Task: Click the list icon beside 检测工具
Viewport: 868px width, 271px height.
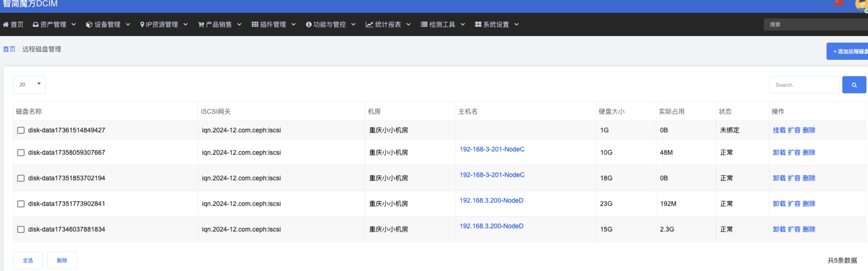Action: (x=424, y=25)
